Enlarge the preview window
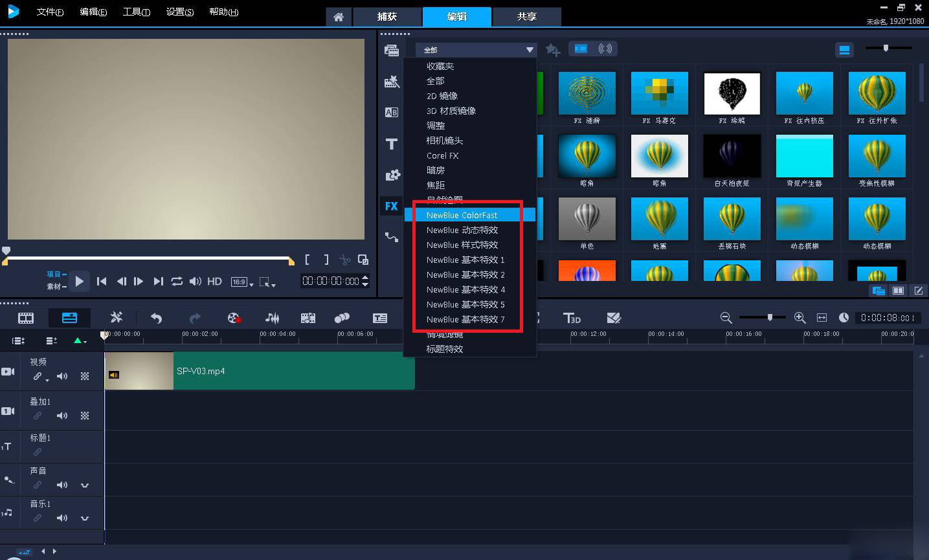Viewport: 929px width, 560px height. click(363, 260)
